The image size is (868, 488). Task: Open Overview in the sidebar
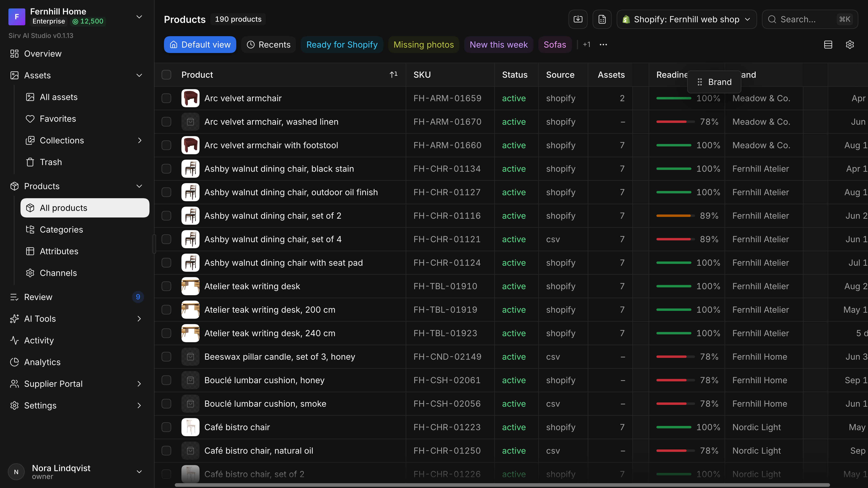[x=77, y=54]
